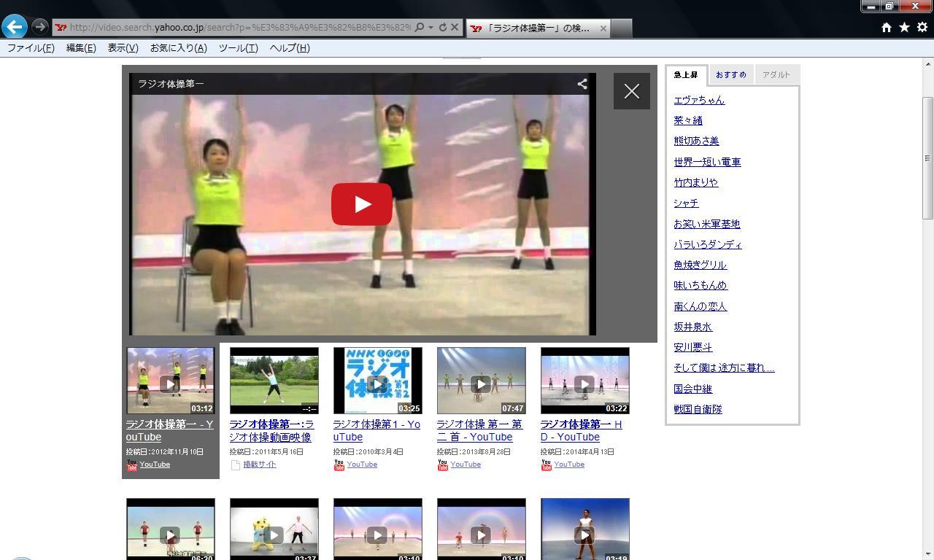The width and height of the screenshot is (934, 560).
Task: Switch to the アダルト tab
Action: coord(776,75)
